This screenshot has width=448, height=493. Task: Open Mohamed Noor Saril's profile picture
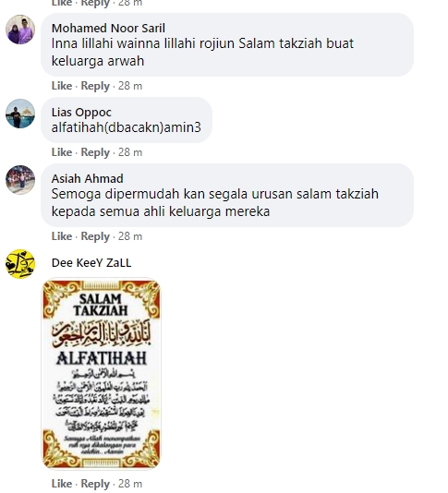click(20, 30)
